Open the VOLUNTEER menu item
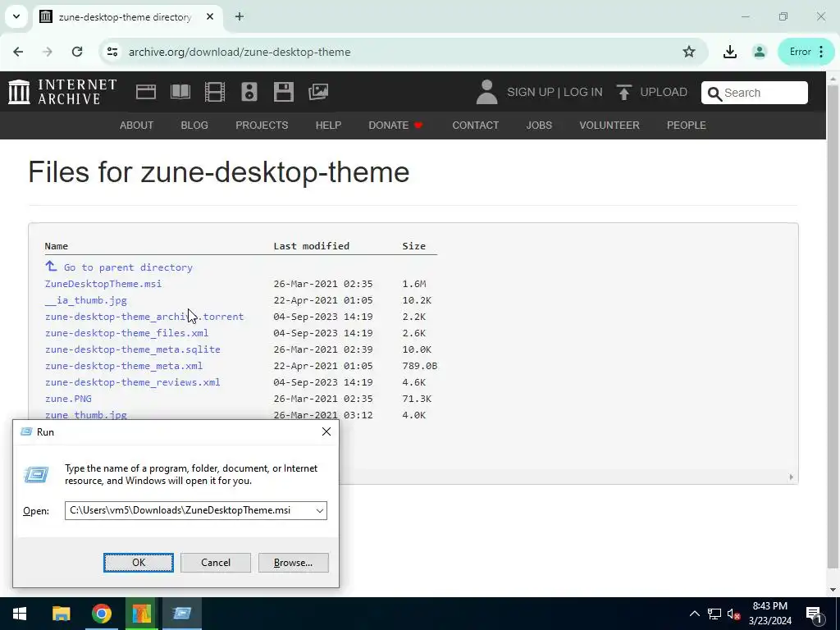The width and height of the screenshot is (840, 630). pos(609,126)
